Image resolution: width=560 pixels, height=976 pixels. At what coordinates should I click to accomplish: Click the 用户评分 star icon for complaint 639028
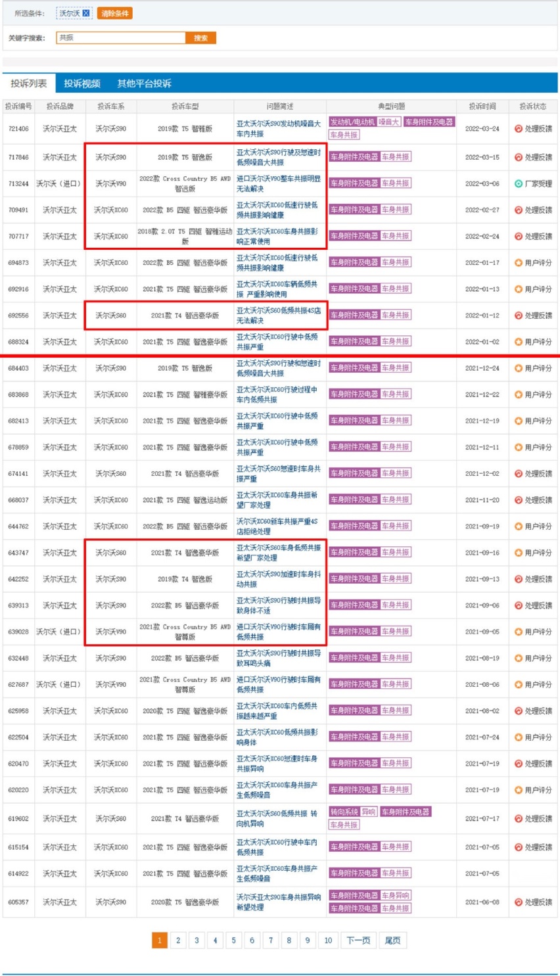point(519,632)
